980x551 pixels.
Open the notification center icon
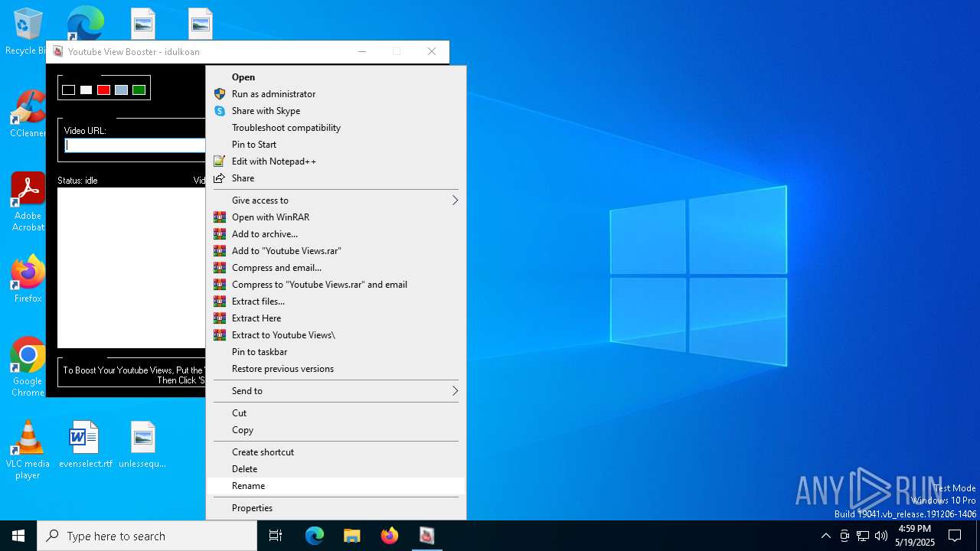pos(955,536)
